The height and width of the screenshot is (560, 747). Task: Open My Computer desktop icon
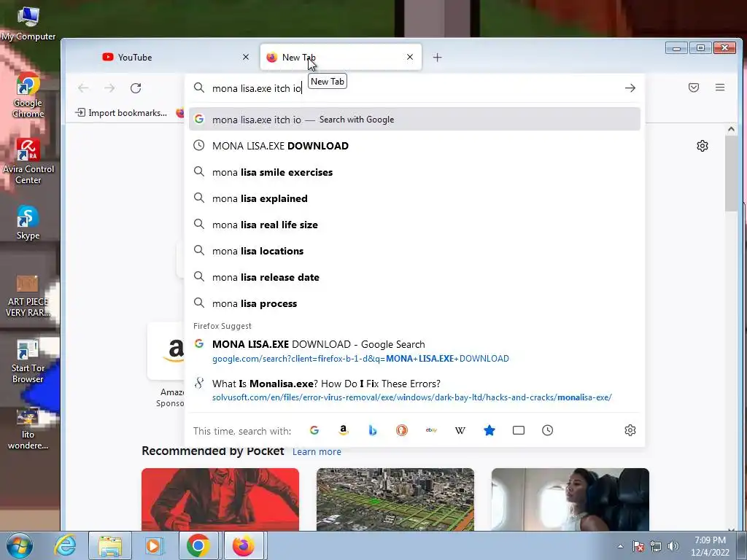[28, 24]
